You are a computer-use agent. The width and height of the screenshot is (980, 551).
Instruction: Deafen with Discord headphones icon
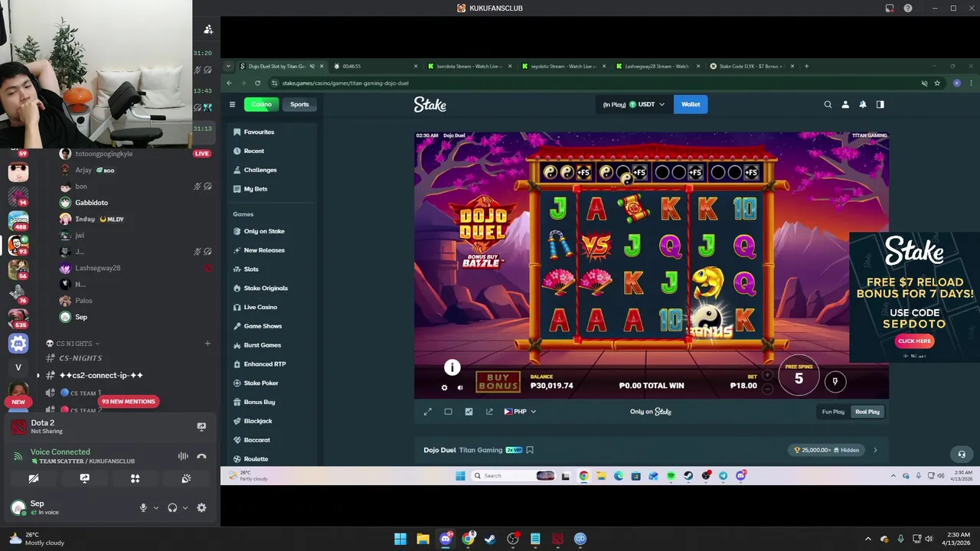(x=172, y=507)
